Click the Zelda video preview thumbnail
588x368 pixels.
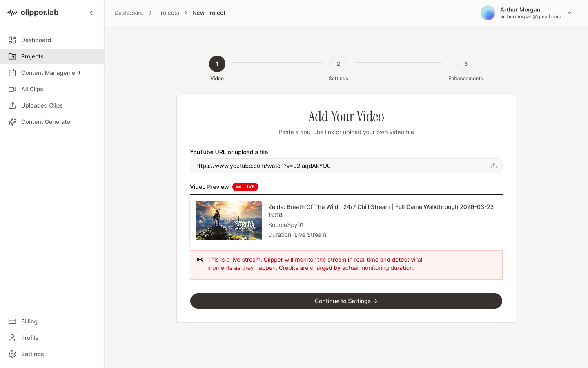click(229, 221)
